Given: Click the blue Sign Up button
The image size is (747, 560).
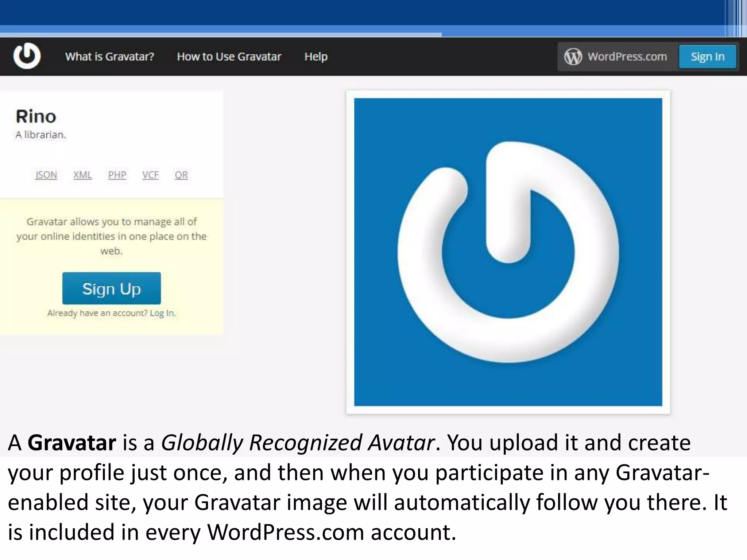Looking at the screenshot, I should [x=112, y=288].
